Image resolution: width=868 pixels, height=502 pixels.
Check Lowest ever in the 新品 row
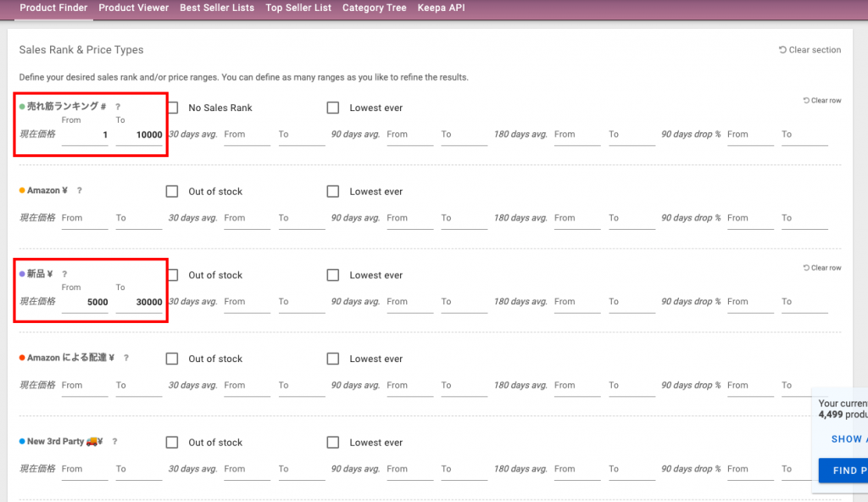[x=333, y=276]
